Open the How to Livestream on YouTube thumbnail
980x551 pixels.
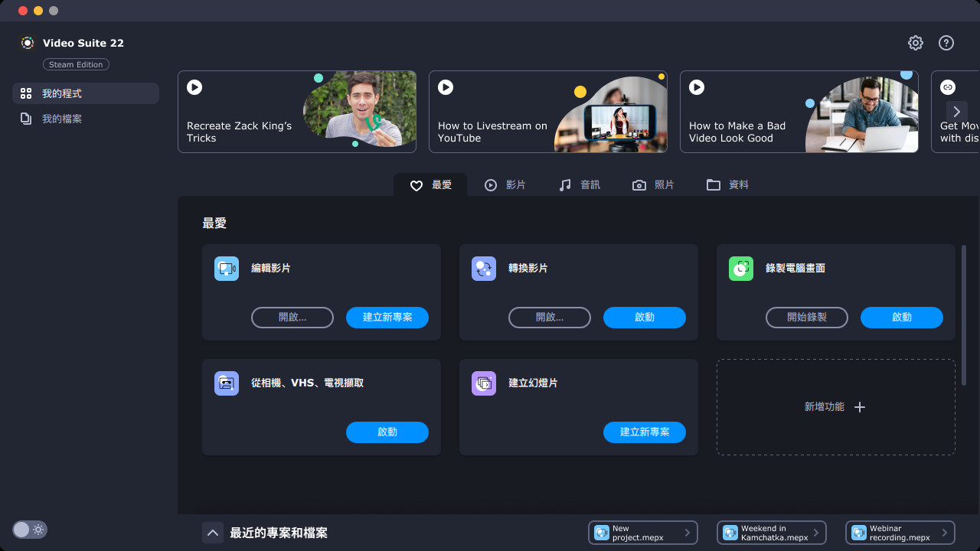tap(547, 112)
